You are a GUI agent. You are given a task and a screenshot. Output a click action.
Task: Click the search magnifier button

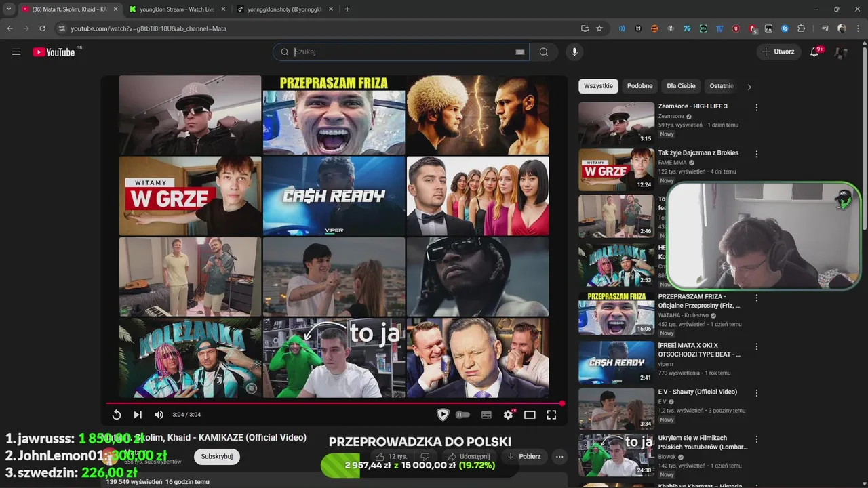pos(544,52)
